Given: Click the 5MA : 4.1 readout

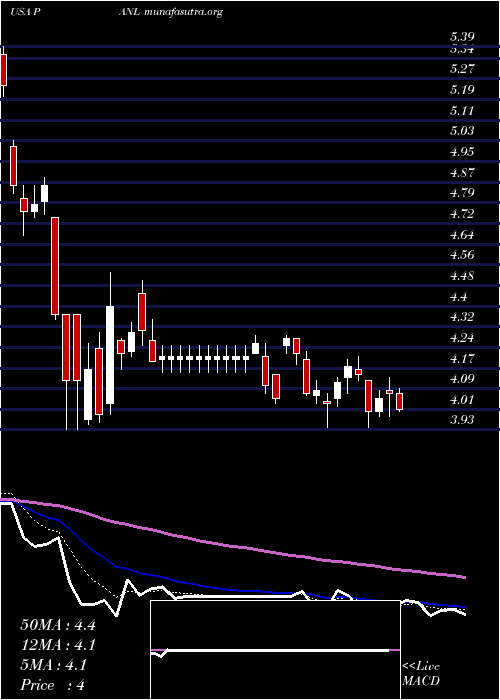Looking at the screenshot, I should (54, 665).
